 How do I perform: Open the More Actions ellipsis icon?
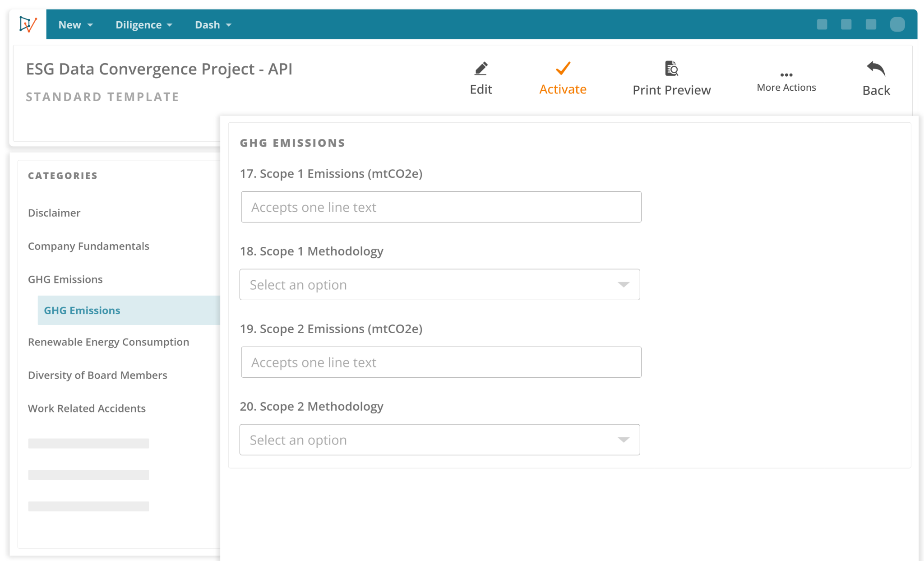786,74
